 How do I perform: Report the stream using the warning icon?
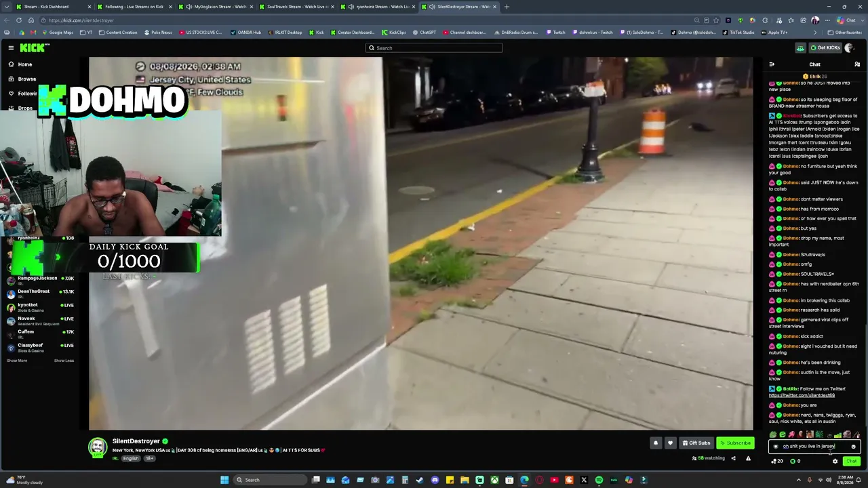point(748,458)
